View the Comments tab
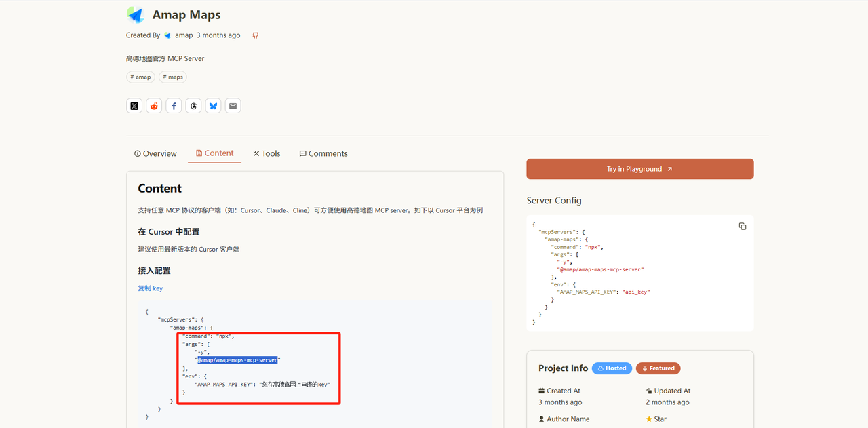Viewport: 868px width, 428px height. click(x=323, y=153)
